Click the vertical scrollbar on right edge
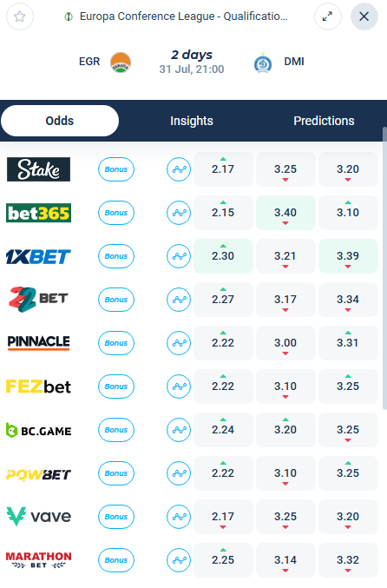Viewport: 387px width, 588px height. 384,268
